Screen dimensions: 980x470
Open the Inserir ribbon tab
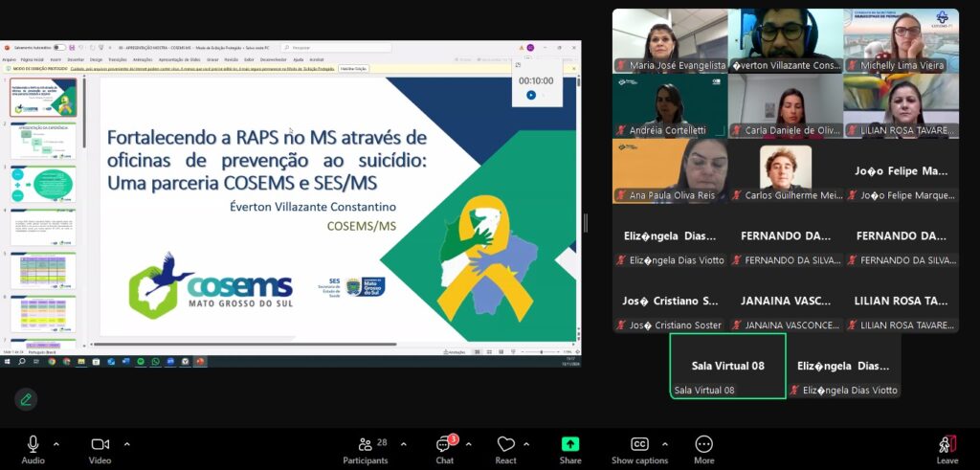(57, 59)
